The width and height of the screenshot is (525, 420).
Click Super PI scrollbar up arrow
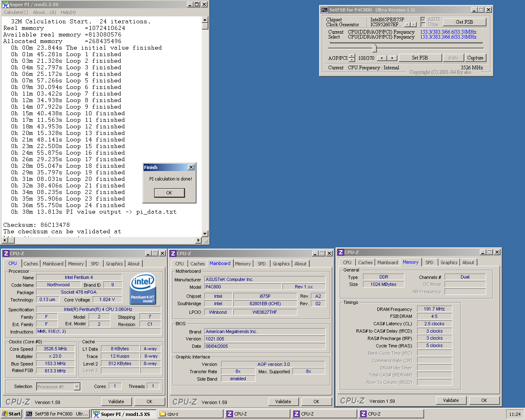[x=205, y=20]
